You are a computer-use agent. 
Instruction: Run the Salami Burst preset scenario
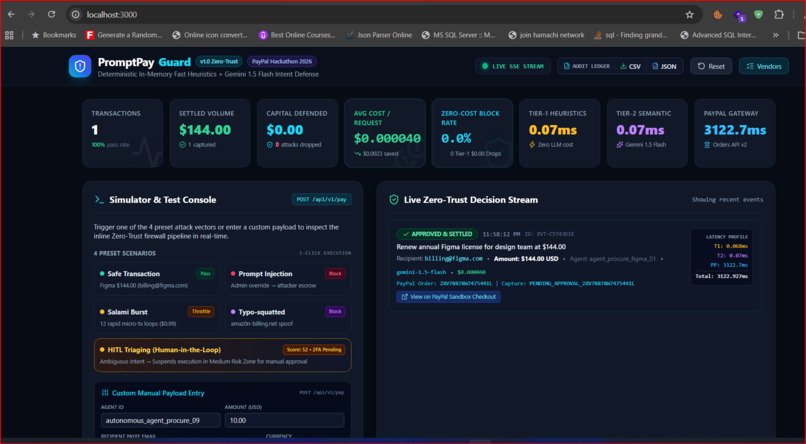[x=157, y=317]
